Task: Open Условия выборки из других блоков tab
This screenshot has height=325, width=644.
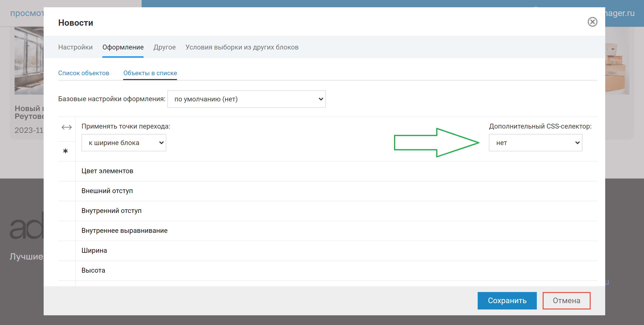Action: [x=242, y=47]
